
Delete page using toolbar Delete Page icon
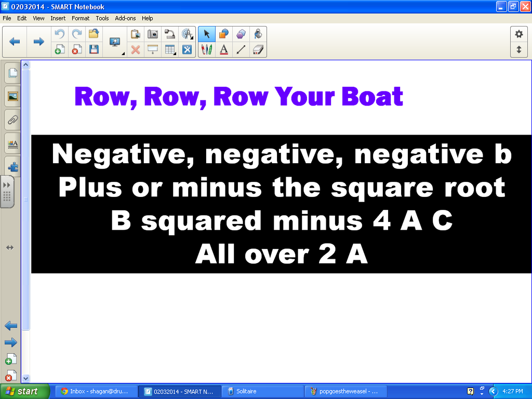(77, 49)
